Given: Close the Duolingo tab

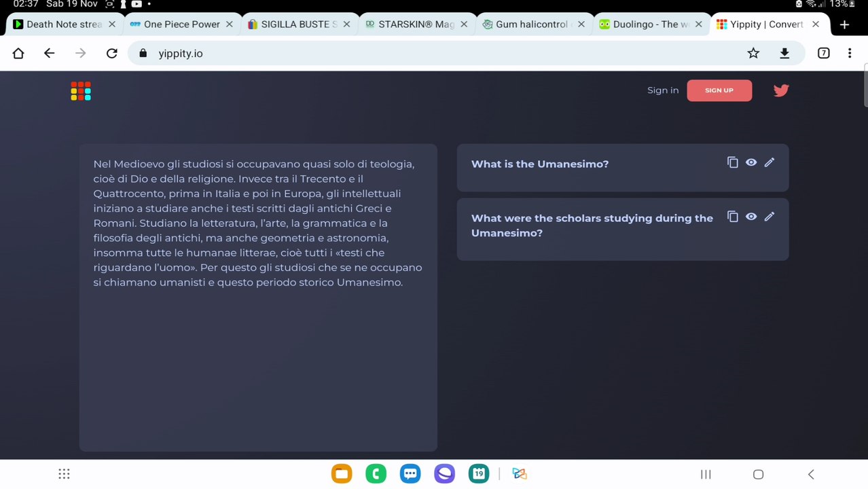Looking at the screenshot, I should pyautogui.click(x=698, y=24).
